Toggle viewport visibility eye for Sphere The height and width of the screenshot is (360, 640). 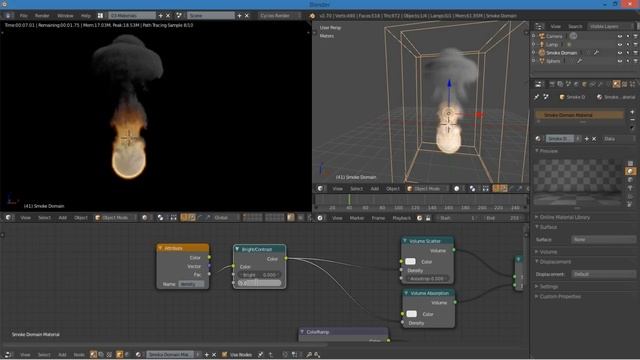pos(620,61)
